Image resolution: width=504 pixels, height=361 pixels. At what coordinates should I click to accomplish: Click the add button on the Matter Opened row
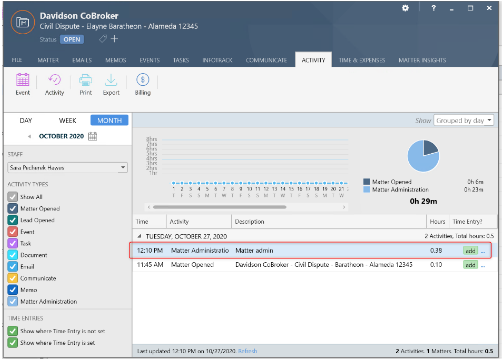coord(470,265)
